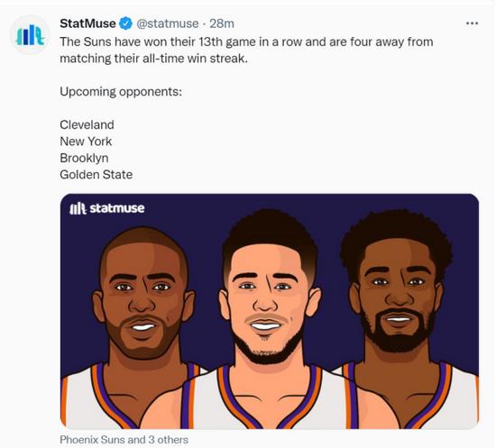496x448 pixels.
Task: Open the Phoenix Suns and 3 others tag
Action: coord(124,440)
